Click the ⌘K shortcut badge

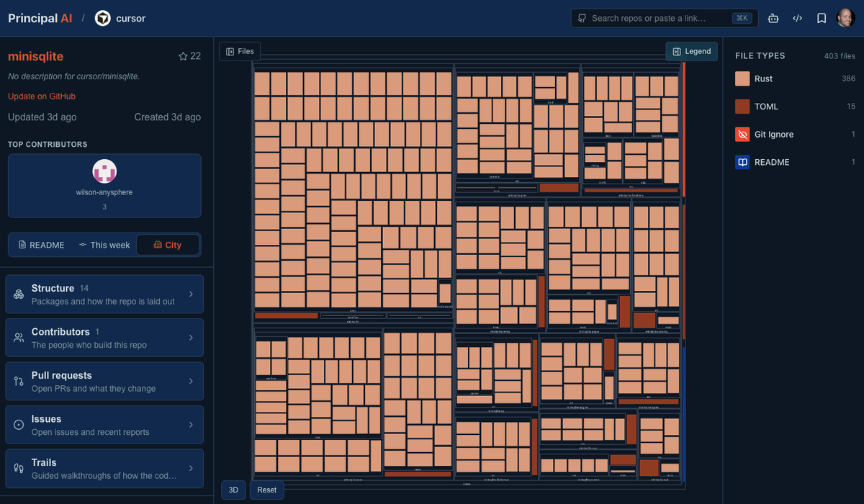pyautogui.click(x=742, y=18)
